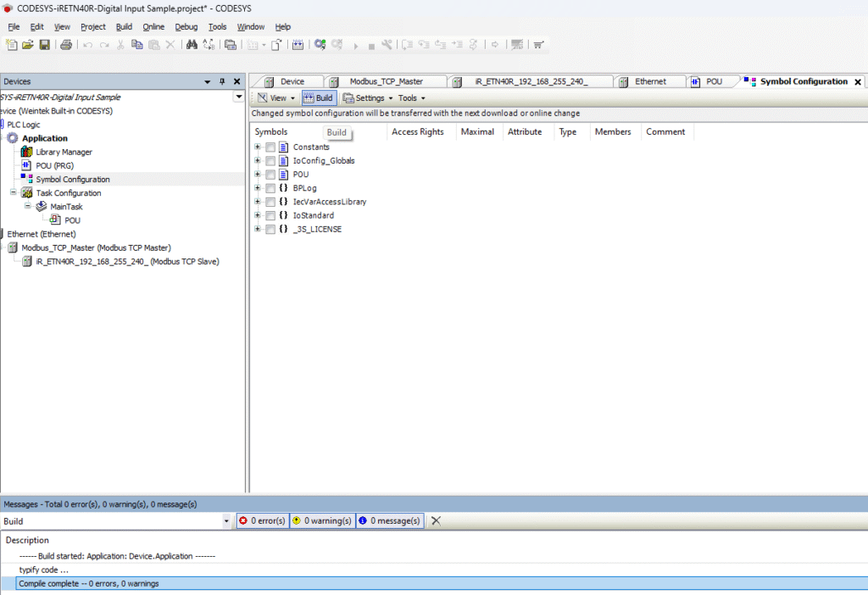Pin the Devices panel with pushpin icon
This screenshot has height=595, width=868.
click(222, 81)
